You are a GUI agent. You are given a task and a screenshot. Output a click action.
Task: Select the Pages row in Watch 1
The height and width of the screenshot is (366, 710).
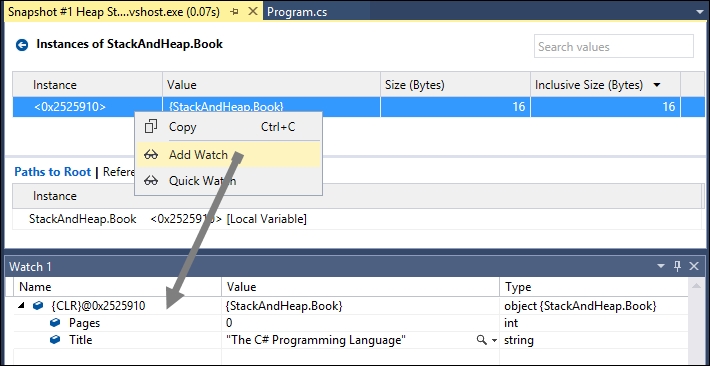click(350, 323)
